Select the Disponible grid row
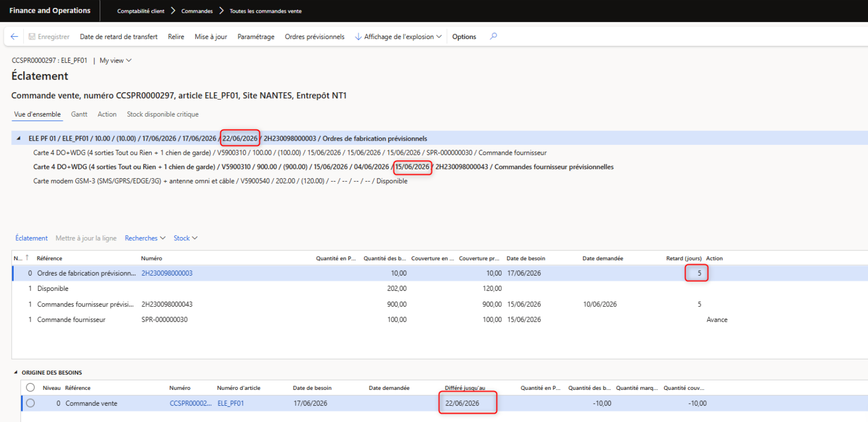The width and height of the screenshot is (868, 422). click(440, 289)
